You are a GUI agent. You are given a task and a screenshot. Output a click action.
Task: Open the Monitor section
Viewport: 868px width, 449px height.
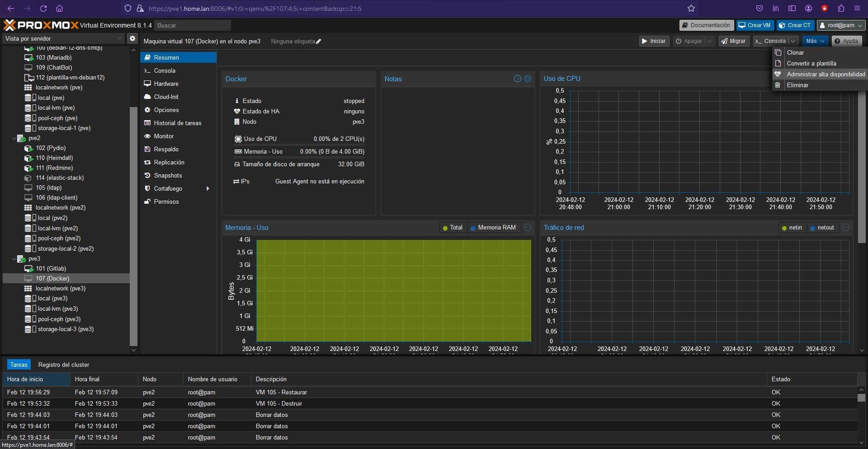click(178, 136)
